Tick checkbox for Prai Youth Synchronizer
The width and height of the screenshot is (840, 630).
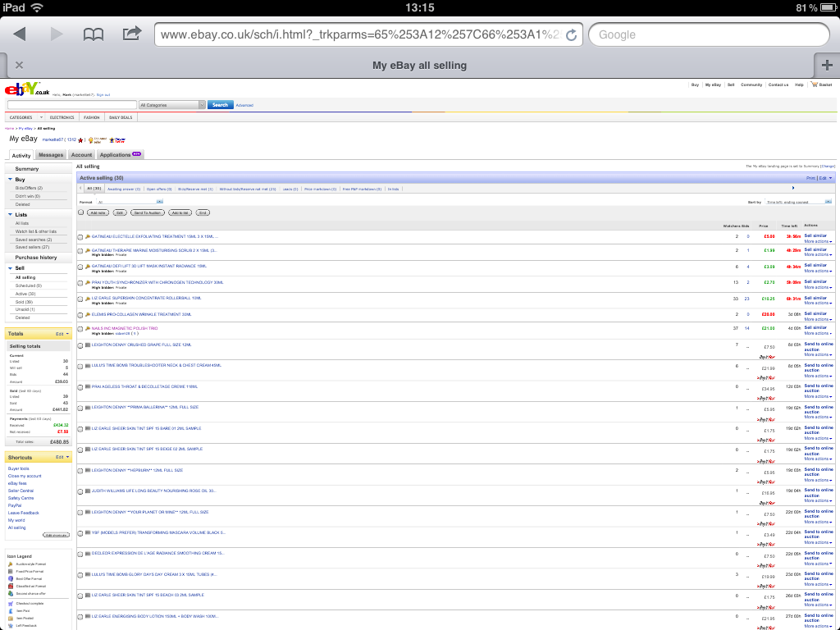tap(80, 283)
